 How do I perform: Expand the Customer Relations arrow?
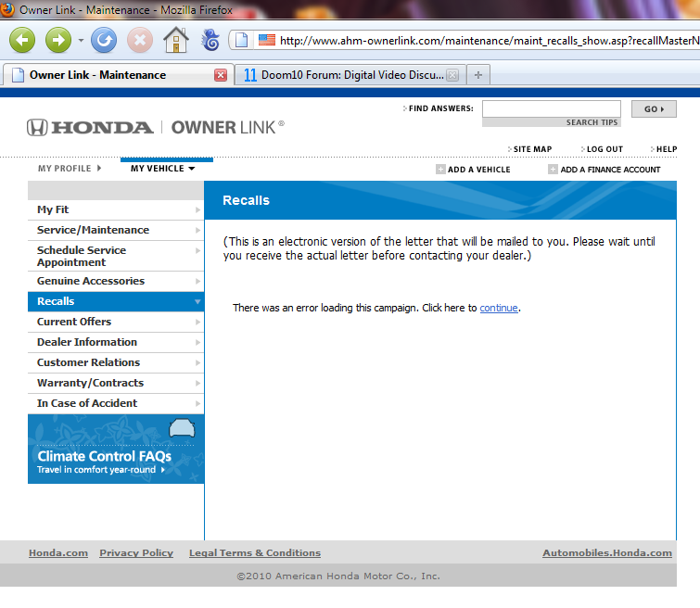[197, 363]
